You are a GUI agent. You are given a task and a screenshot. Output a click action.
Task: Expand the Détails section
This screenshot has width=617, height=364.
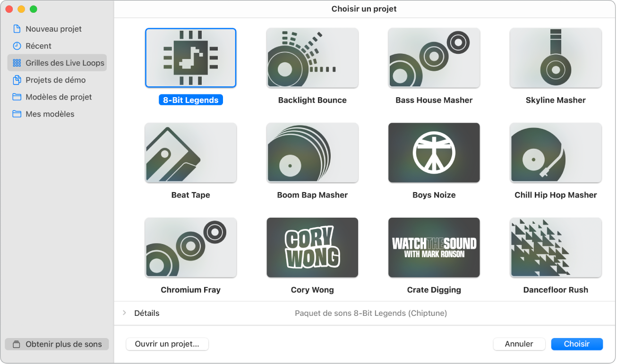(x=124, y=313)
